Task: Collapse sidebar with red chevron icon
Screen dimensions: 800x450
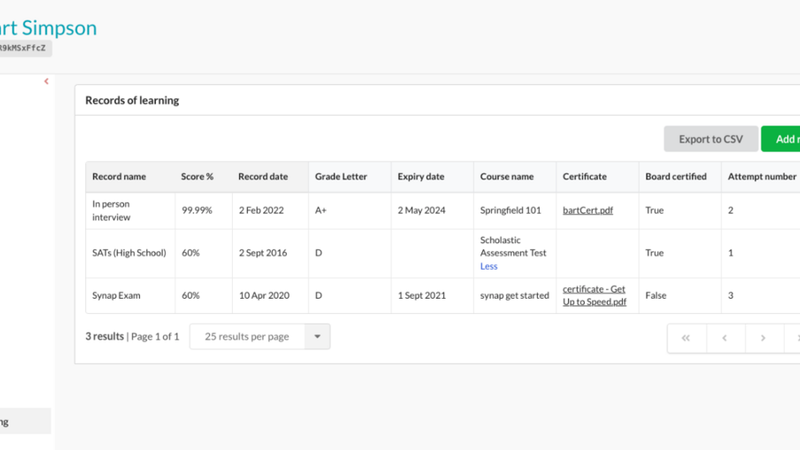Action: (x=46, y=81)
